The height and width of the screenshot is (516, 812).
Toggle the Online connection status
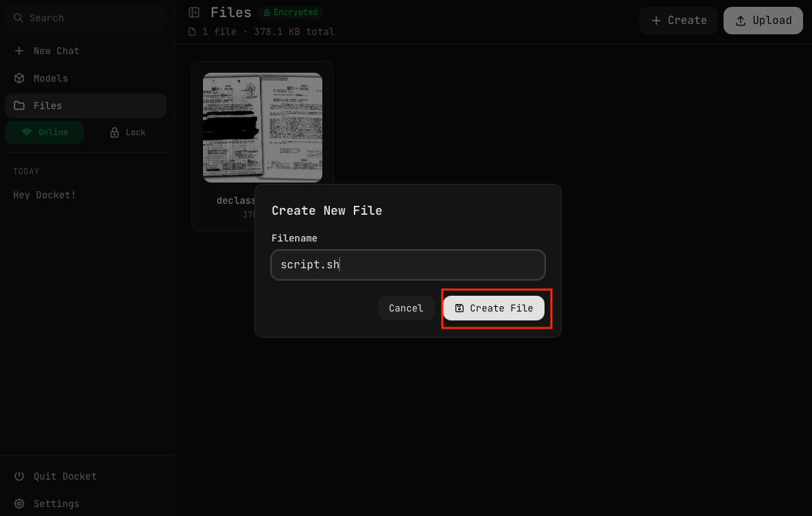pos(45,132)
